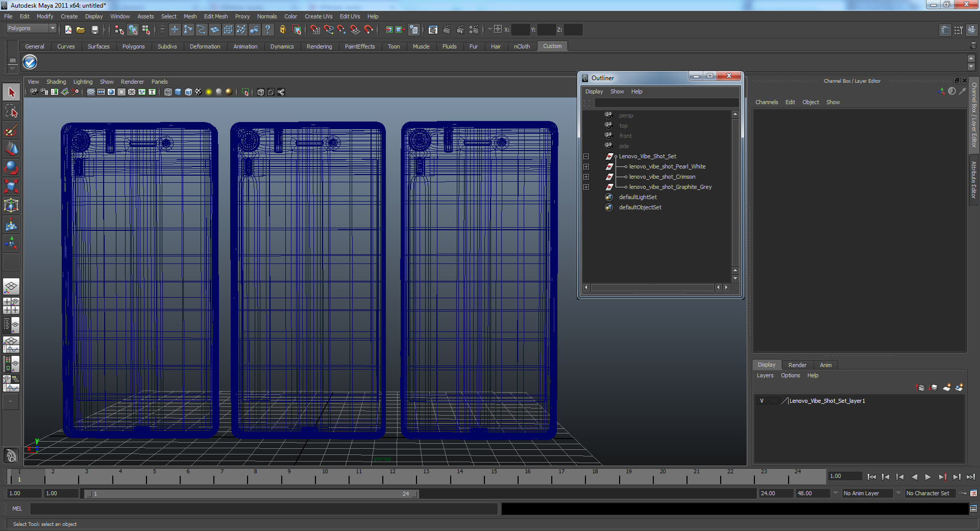Screen dimensions: 980x531
Task: Go to start of playback range
Action: 871,477
